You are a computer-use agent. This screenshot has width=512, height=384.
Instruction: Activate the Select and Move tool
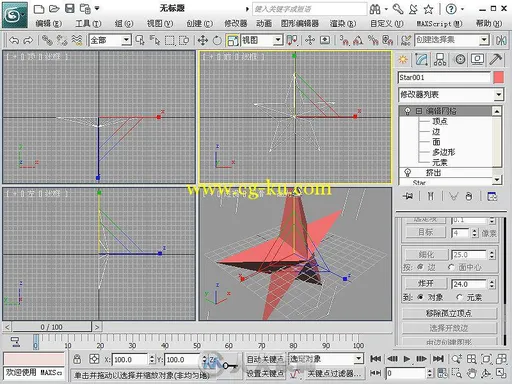pos(203,40)
